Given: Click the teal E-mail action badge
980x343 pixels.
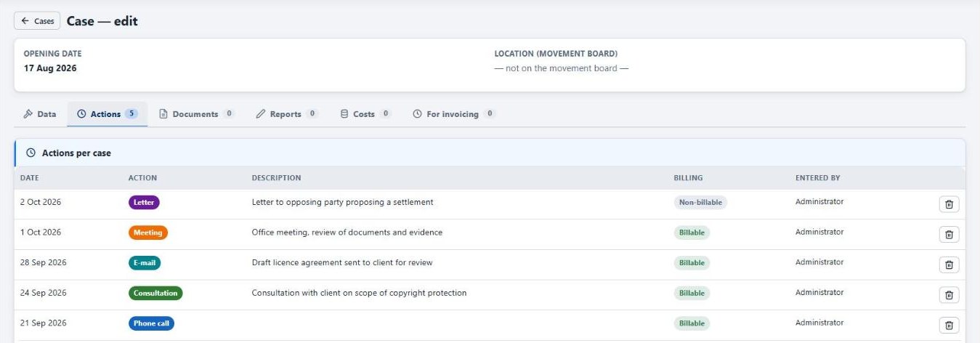Looking at the screenshot, I should pyautogui.click(x=145, y=263).
